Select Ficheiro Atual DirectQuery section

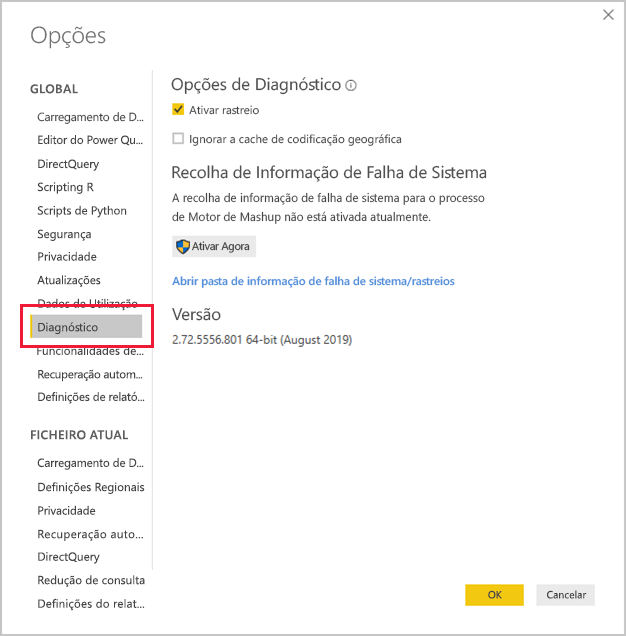[x=68, y=557]
